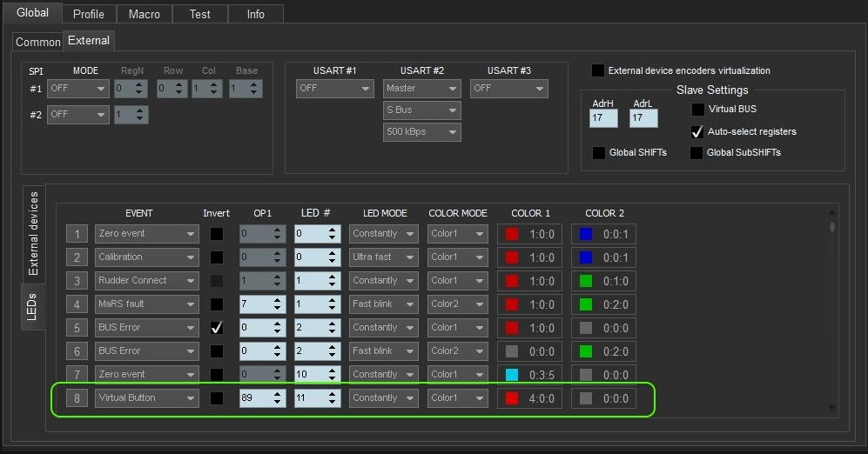868x454 pixels.
Task: Click row number 1 button
Action: point(77,234)
